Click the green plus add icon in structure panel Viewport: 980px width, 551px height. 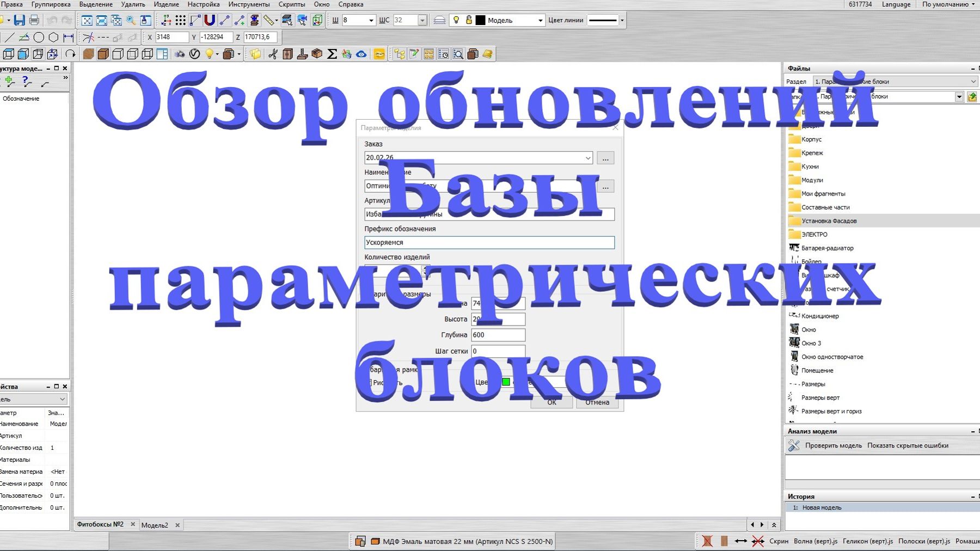pyautogui.click(x=9, y=82)
